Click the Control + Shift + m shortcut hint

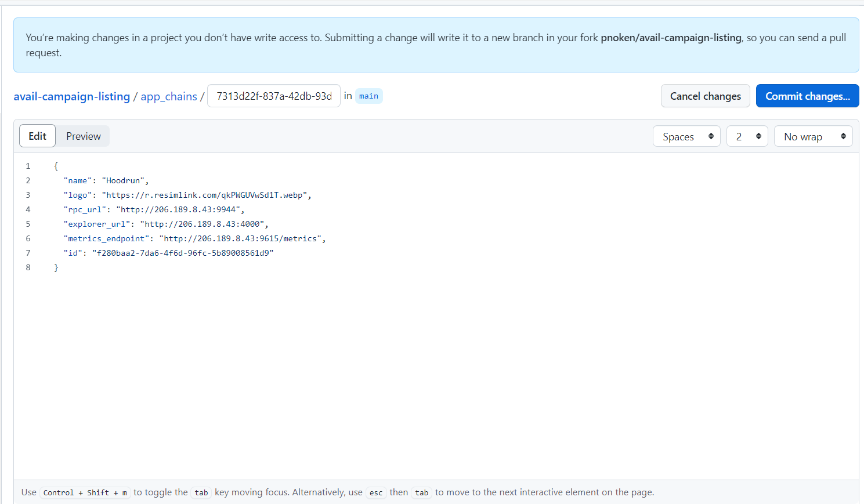point(85,492)
